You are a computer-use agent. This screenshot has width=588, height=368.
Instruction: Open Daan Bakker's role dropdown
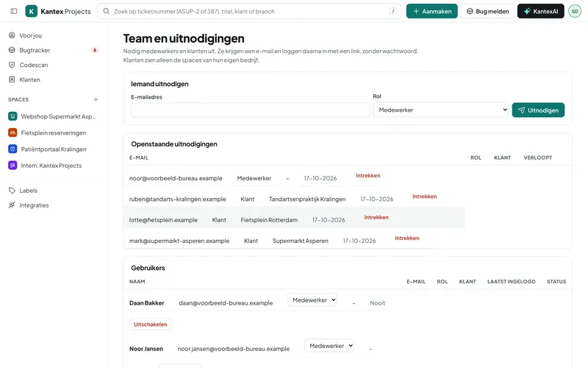tap(312, 300)
